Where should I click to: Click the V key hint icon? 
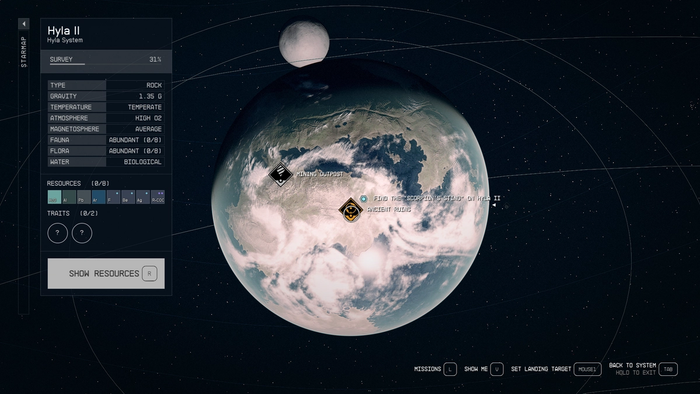(x=497, y=369)
